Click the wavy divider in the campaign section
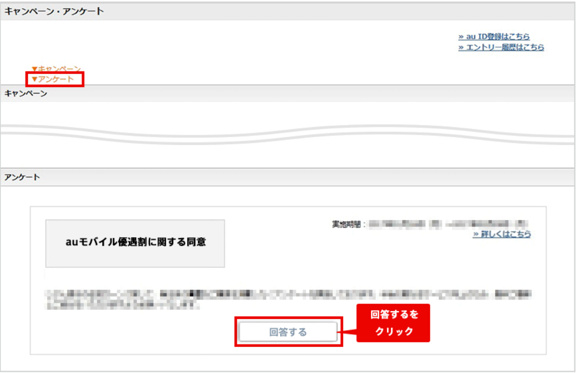This screenshot has height=373, width=577. coord(287,135)
